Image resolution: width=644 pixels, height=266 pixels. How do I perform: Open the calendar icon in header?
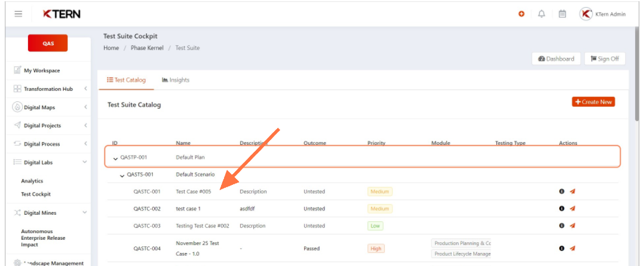click(x=562, y=14)
